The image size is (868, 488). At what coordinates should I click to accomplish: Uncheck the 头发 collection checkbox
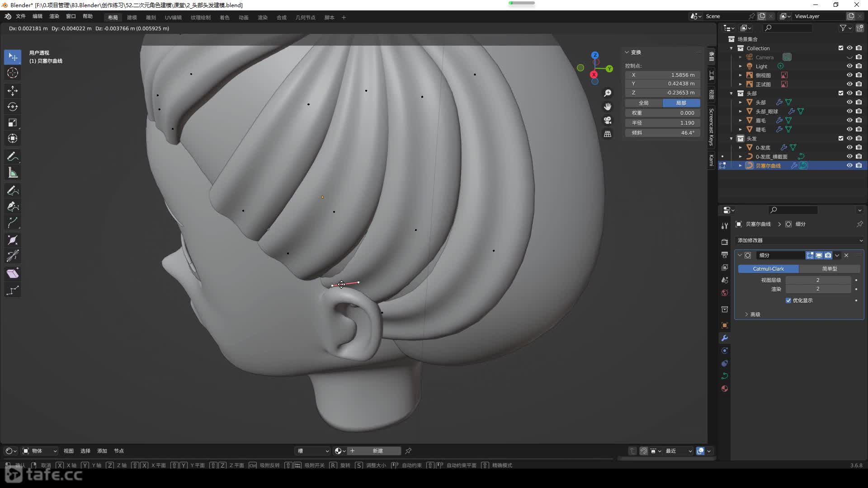840,138
